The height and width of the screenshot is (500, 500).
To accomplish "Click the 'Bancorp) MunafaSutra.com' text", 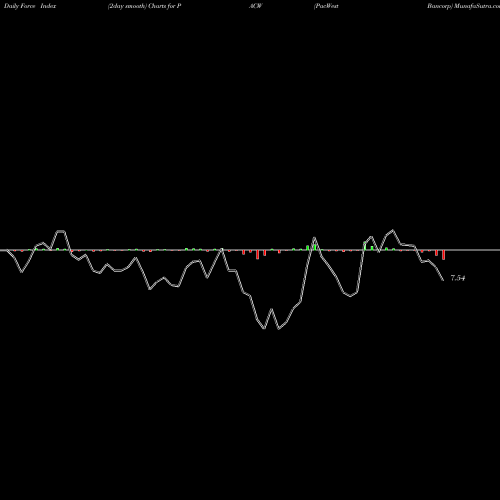I will pyautogui.click(x=464, y=6).
